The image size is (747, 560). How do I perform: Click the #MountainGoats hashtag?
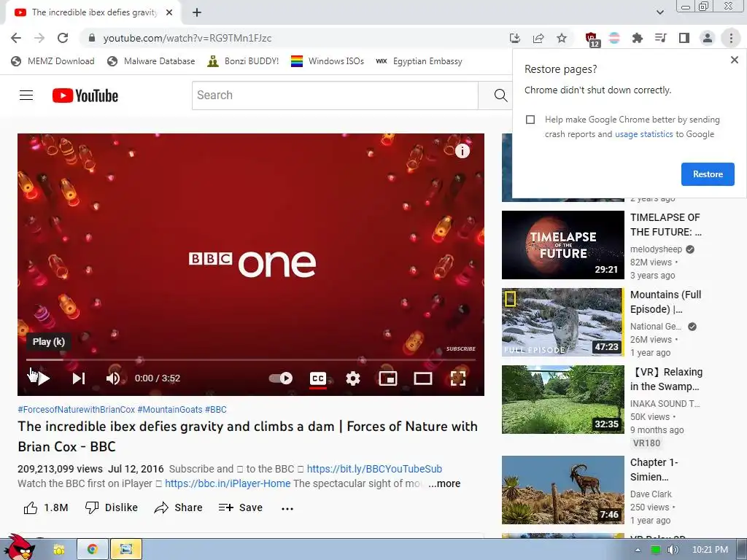tap(170, 410)
